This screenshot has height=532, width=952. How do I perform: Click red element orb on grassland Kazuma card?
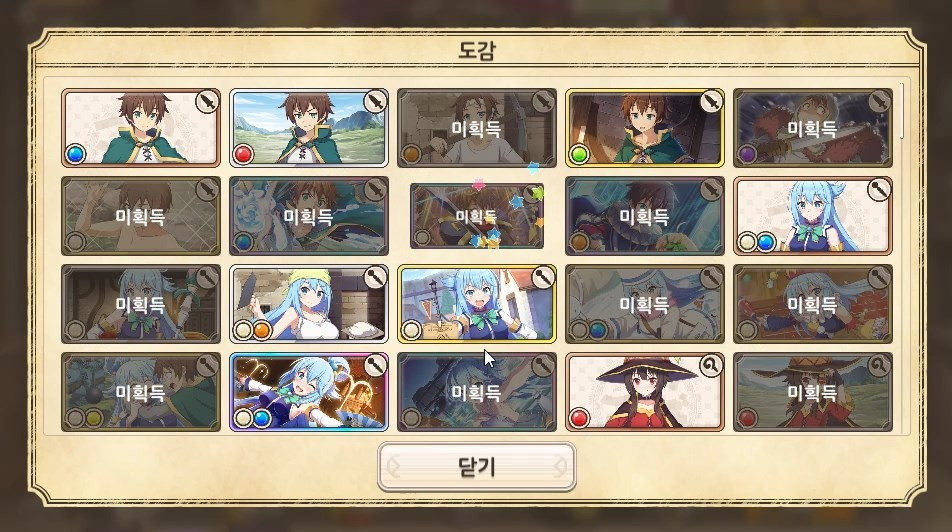coord(243,154)
